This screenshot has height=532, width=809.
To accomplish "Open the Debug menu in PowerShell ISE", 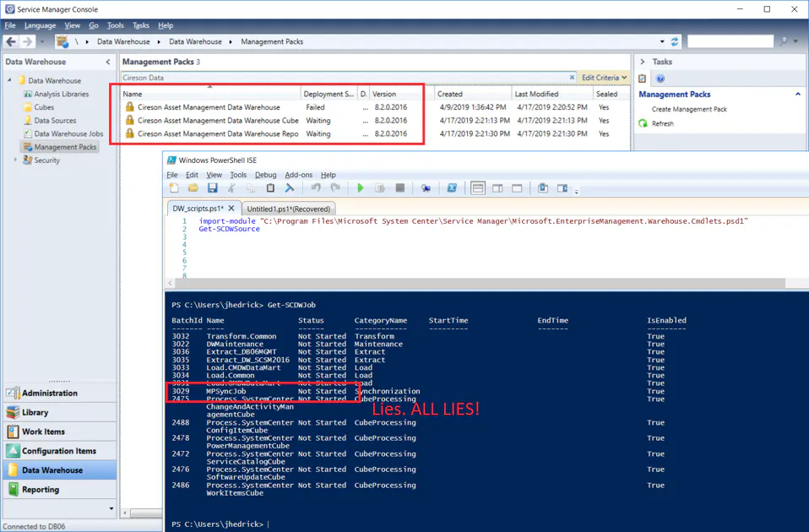I will (265, 175).
